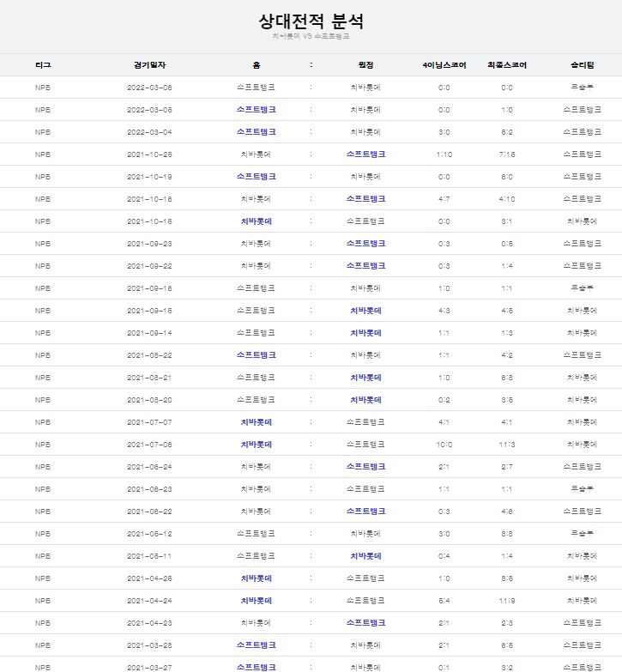Select the 4이닝스코어 column header
The height and width of the screenshot is (672, 622).
(444, 64)
